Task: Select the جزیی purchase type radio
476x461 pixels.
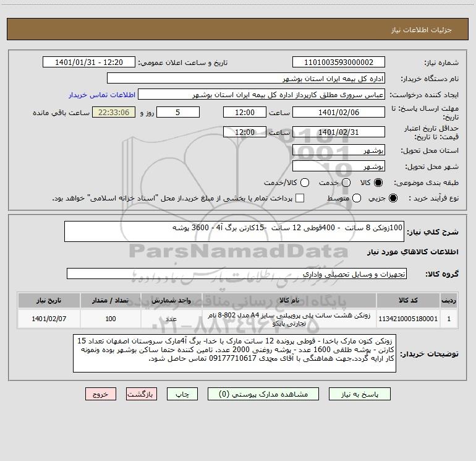Action: pyautogui.click(x=393, y=198)
